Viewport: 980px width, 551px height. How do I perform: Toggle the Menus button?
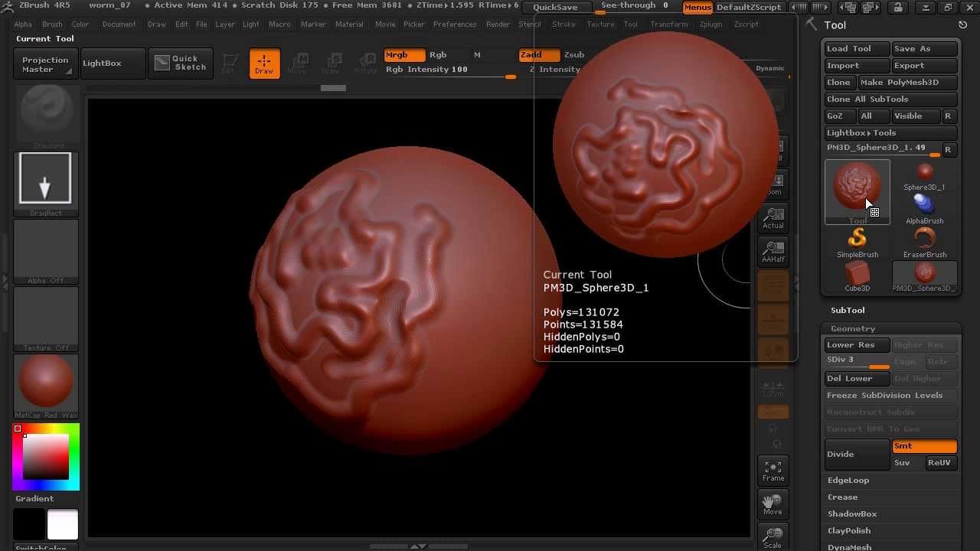click(x=697, y=8)
